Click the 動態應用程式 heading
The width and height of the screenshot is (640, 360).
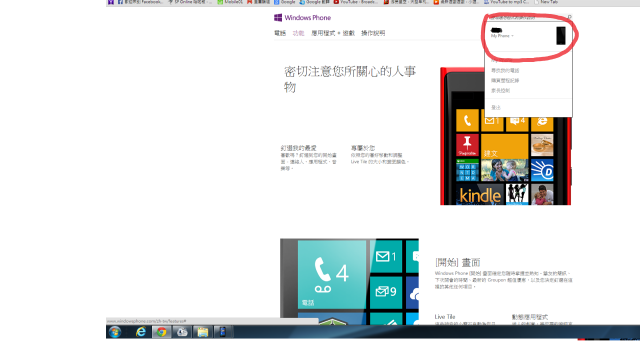[530, 317]
